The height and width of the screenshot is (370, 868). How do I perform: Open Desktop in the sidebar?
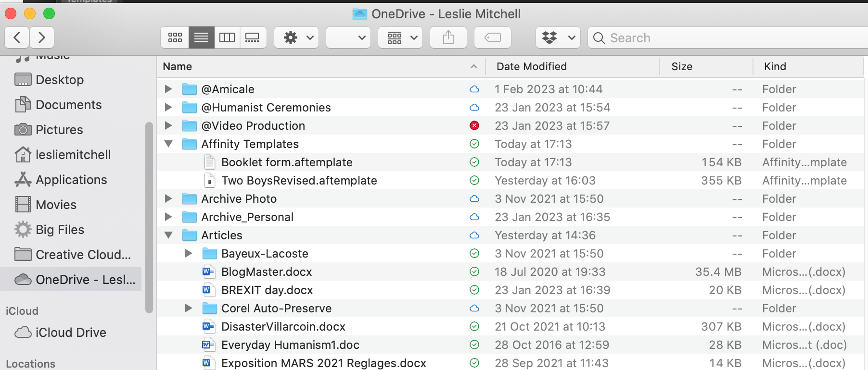pyautogui.click(x=60, y=80)
